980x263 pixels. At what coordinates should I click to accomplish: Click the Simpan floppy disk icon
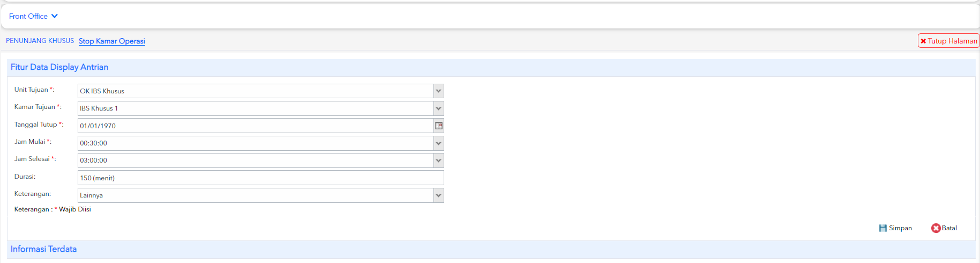click(x=883, y=228)
